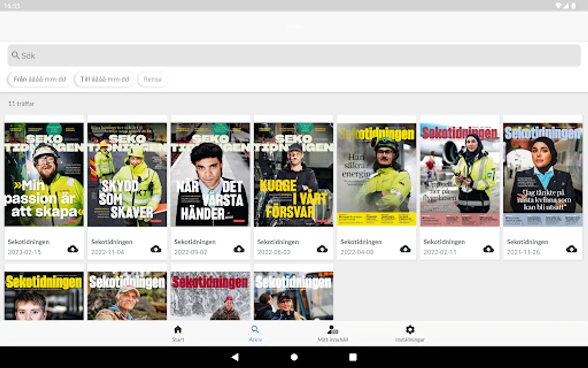This screenshot has width=588, height=368.
Task: Open second-row cover of man in cap in forest
Action: pos(127,296)
